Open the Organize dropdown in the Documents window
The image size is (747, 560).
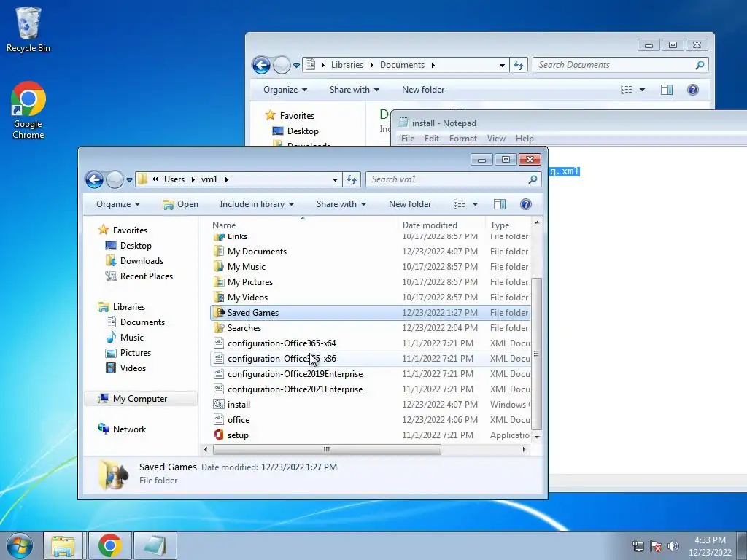pos(285,90)
